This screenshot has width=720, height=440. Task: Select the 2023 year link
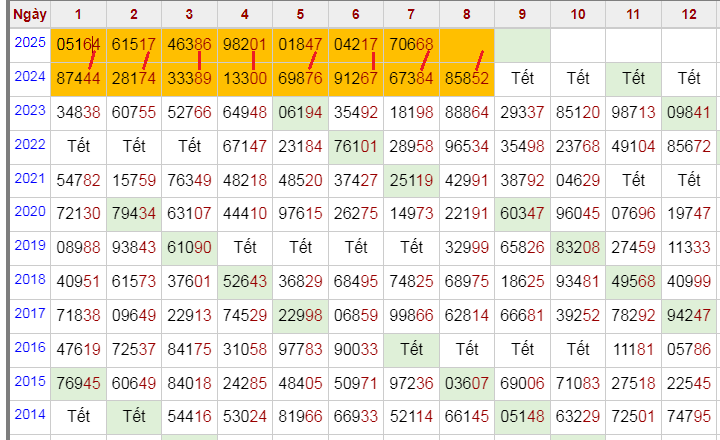[x=30, y=110]
